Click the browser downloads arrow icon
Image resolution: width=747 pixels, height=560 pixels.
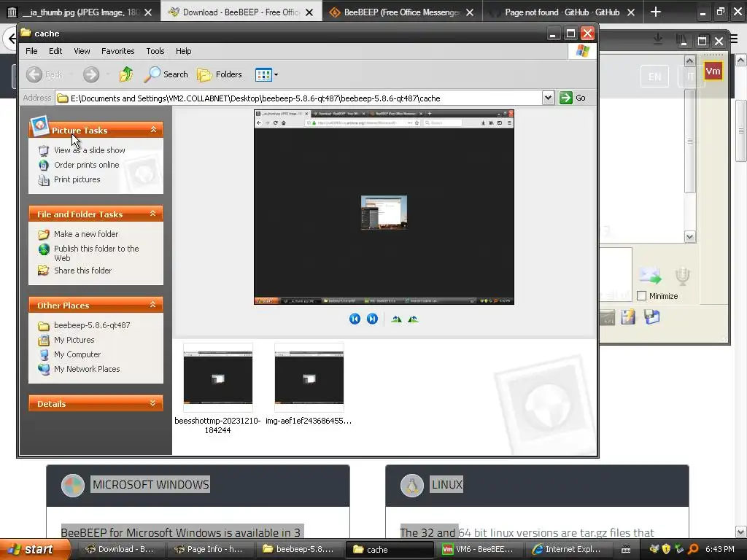click(658, 39)
